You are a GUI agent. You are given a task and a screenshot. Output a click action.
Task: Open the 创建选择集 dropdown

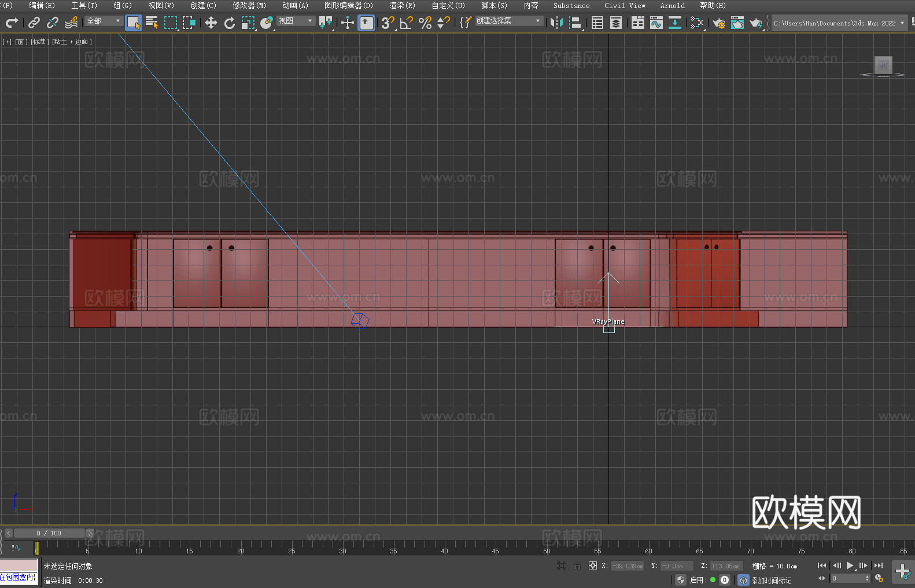coord(509,21)
